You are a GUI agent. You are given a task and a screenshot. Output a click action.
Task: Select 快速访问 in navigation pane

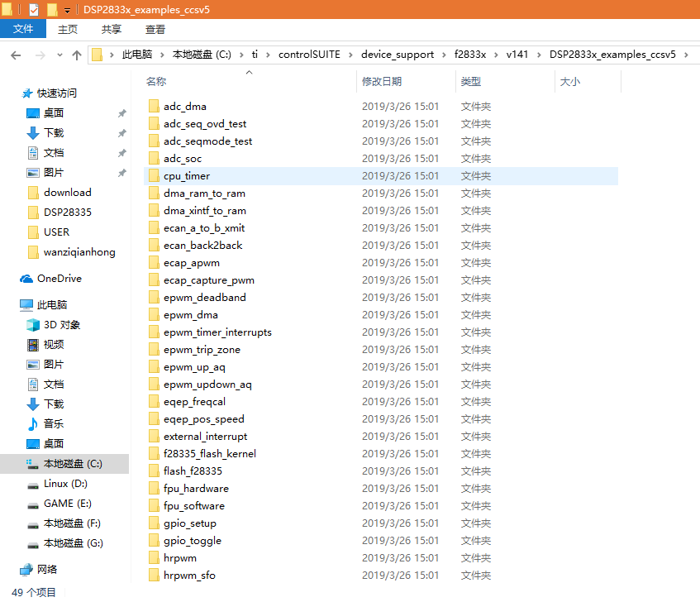coord(57,93)
